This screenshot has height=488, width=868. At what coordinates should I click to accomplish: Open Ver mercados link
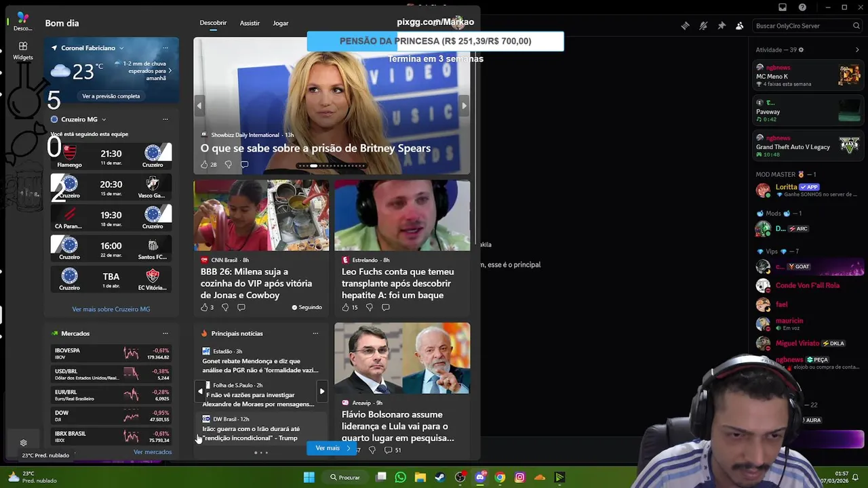(x=153, y=452)
